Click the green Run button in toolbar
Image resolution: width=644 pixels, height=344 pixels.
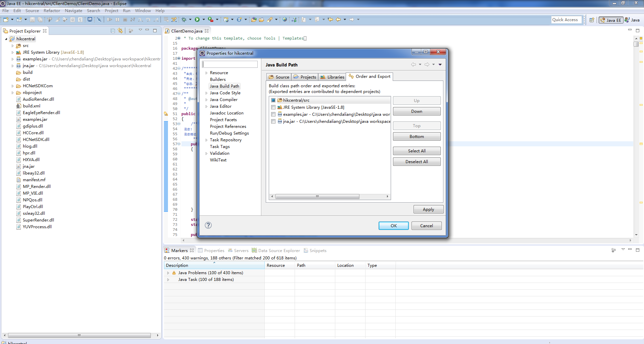click(197, 19)
